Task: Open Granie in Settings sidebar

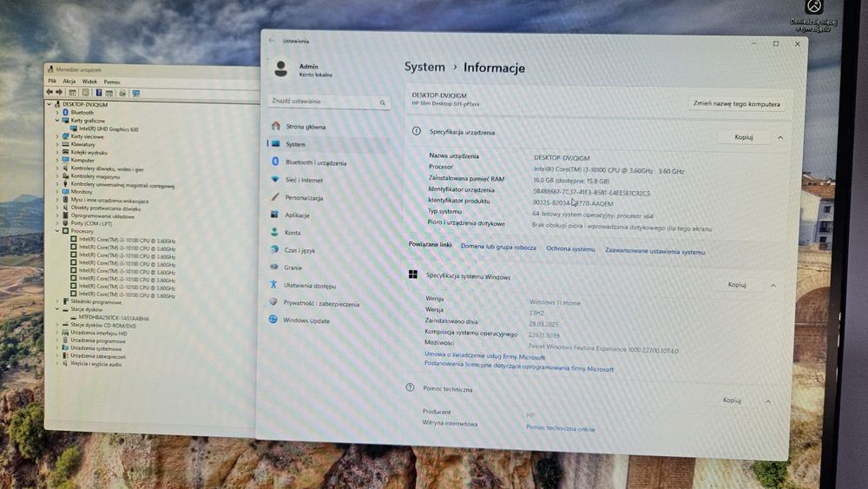Action: pos(293,268)
